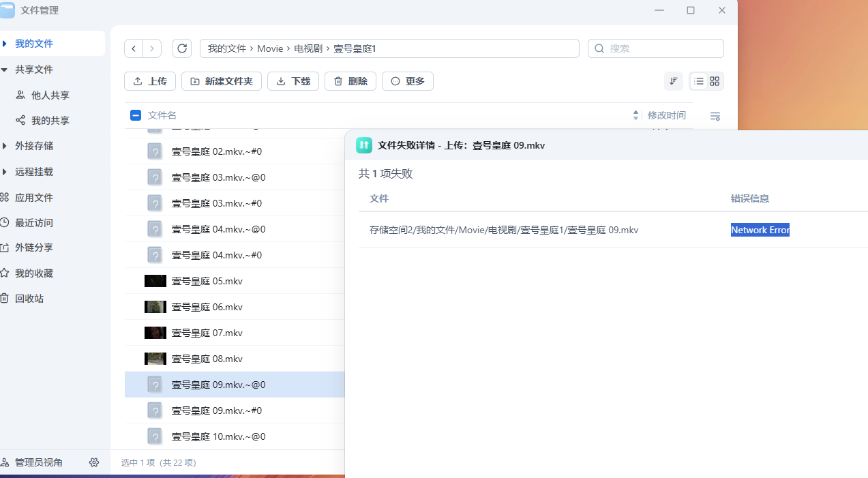868x478 pixels.
Task: Expand the 远程挂载 tree node
Action: 5,172
